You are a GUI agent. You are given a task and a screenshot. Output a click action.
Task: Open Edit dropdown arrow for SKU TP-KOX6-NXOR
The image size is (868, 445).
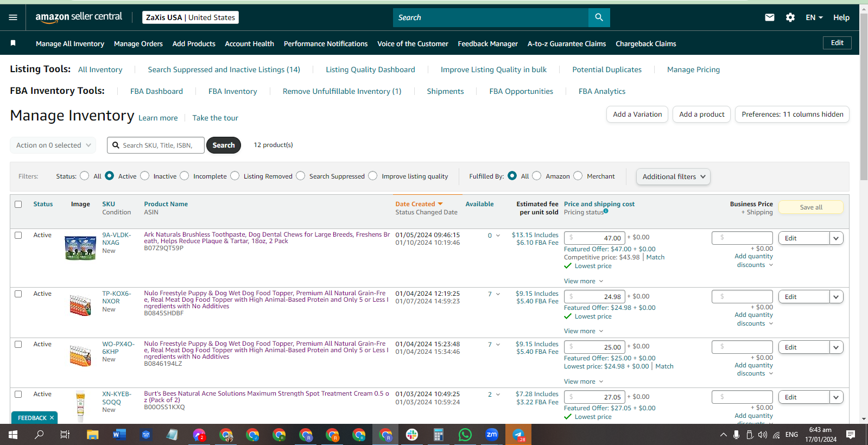837,297
